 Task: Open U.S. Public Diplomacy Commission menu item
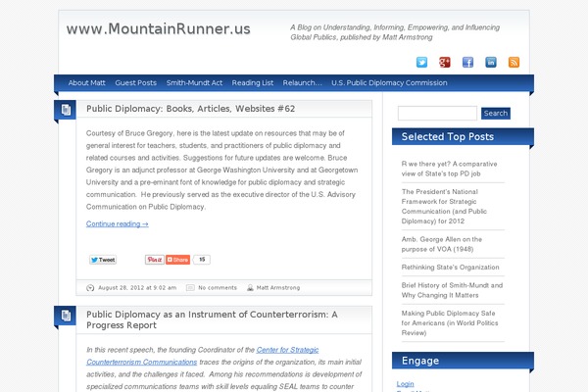389,83
